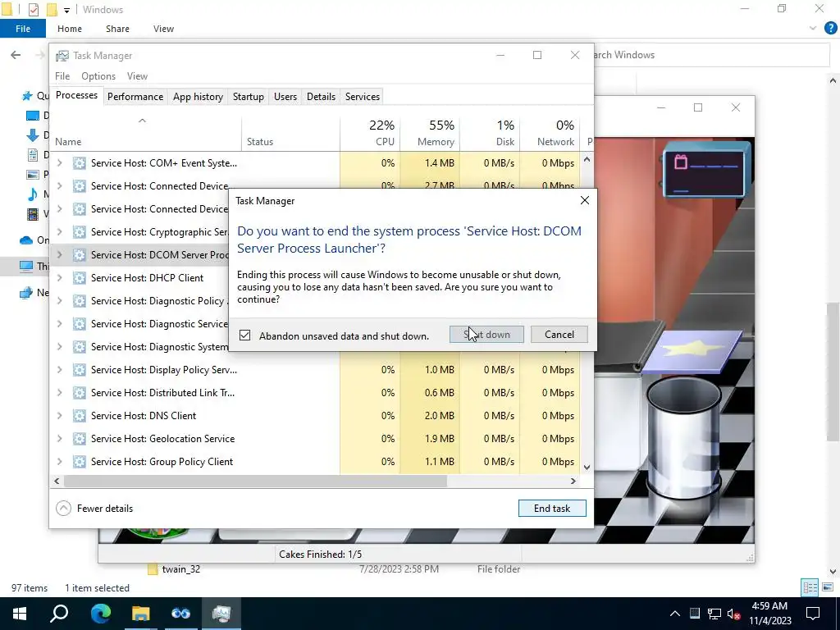Viewport: 840px width, 630px height.
Task: Sort by Name column header
Action: click(x=146, y=133)
